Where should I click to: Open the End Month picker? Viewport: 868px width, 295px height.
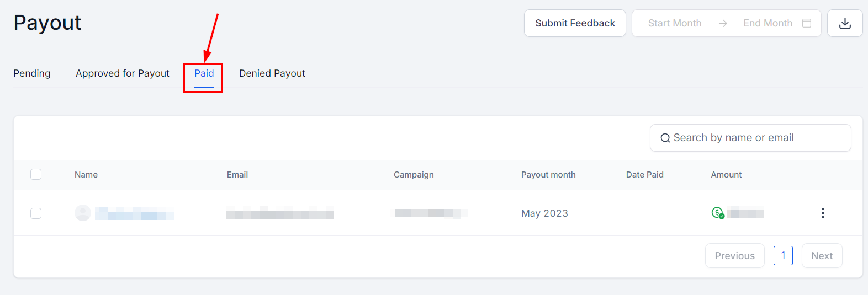click(x=768, y=23)
